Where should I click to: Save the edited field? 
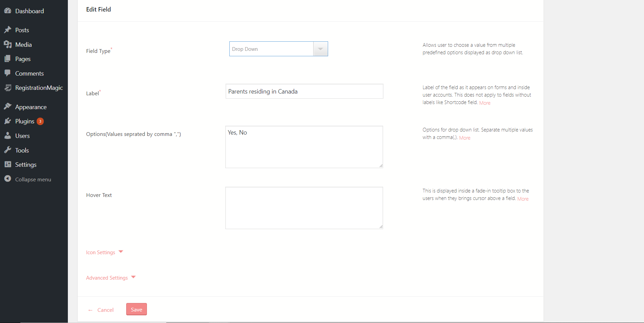(x=136, y=309)
